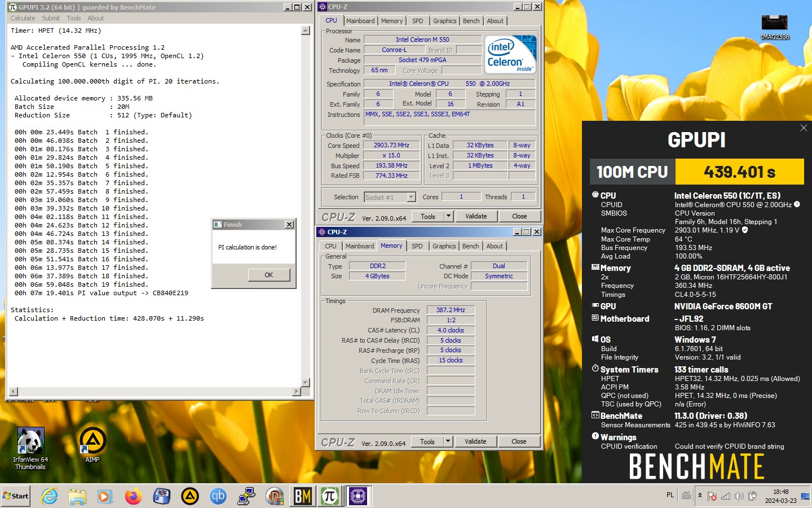The width and height of the screenshot is (812, 508).
Task: Open IMAG2536 desktop image file
Action: click(775, 27)
